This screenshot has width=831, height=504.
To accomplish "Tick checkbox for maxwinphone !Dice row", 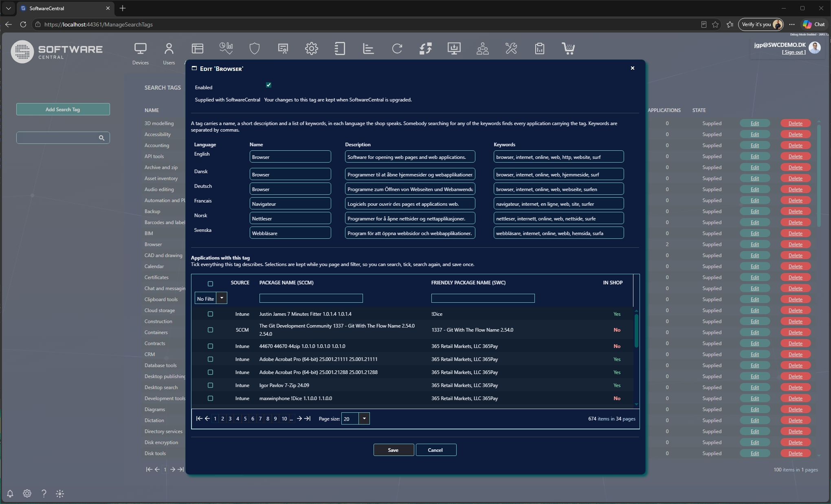I will 210,398.
